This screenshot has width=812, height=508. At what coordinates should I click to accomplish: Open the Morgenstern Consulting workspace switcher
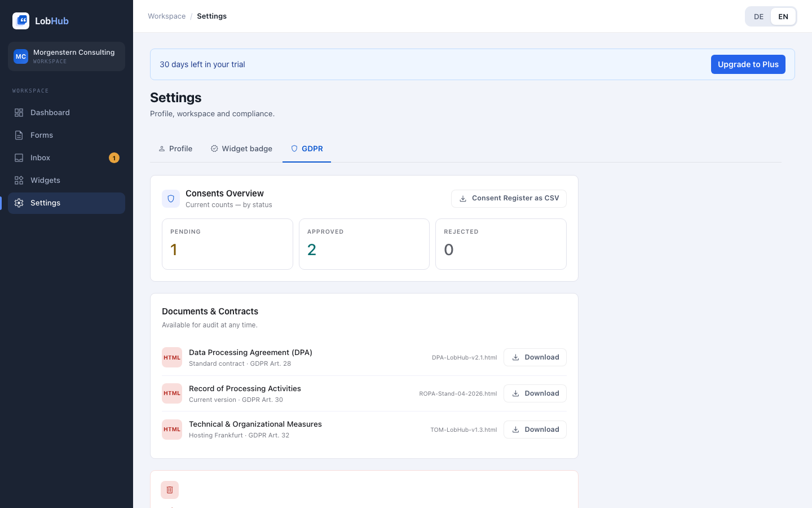tap(67, 56)
